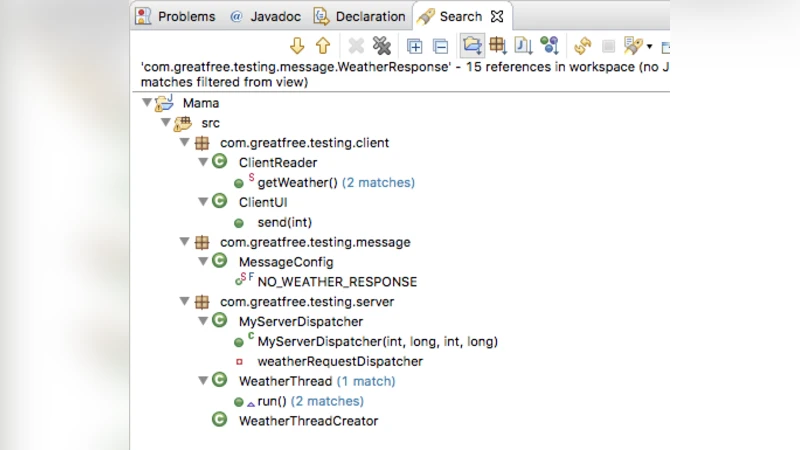Run the current search again

pos(582,46)
